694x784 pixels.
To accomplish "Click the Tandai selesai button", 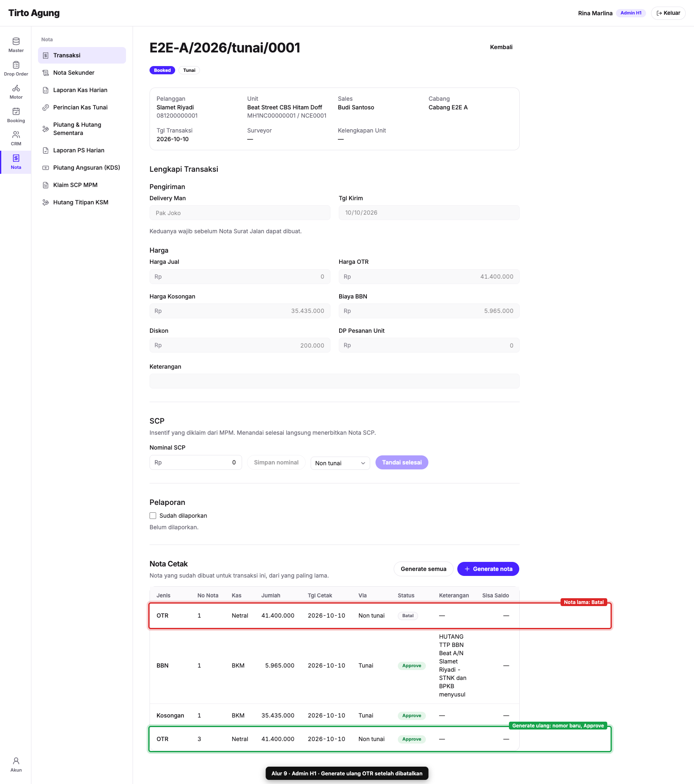I will click(x=402, y=462).
